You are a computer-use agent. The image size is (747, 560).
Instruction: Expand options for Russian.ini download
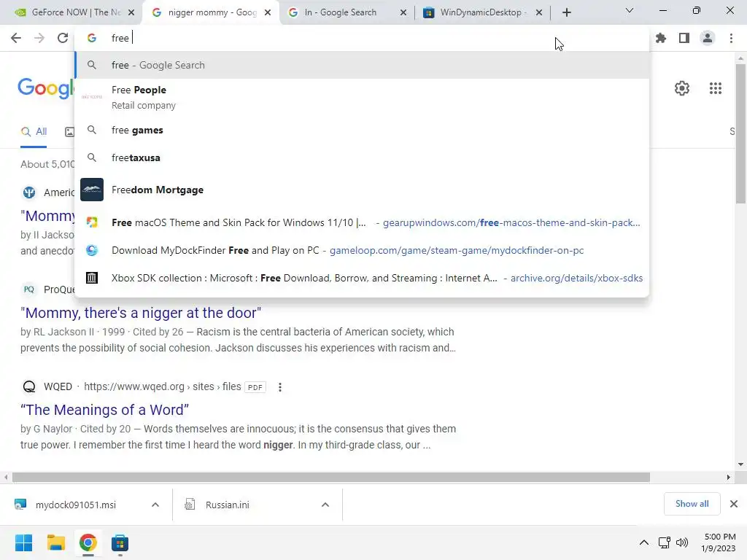[325, 505]
